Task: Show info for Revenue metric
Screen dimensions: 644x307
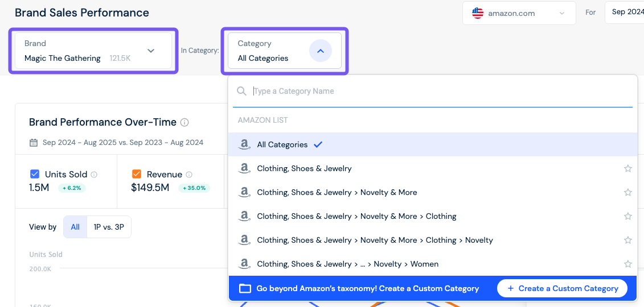Action: pyautogui.click(x=189, y=175)
